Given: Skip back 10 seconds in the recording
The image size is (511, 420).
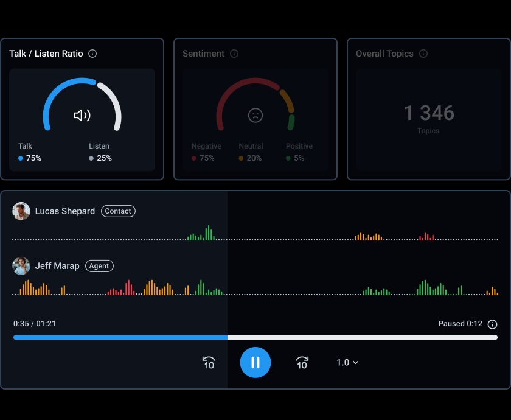Looking at the screenshot, I should pos(209,362).
